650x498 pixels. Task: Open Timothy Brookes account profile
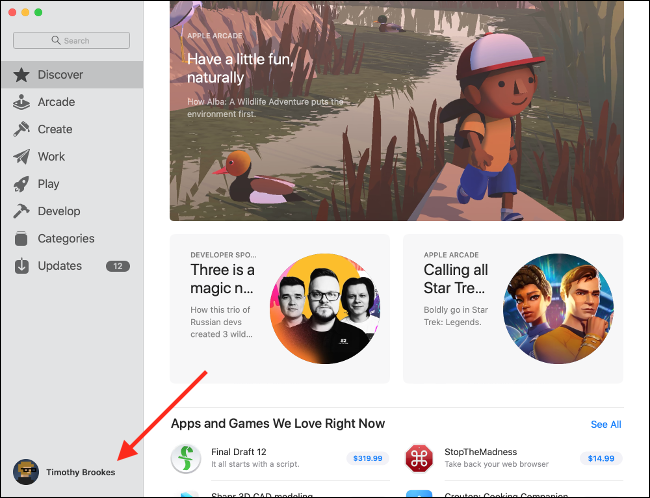pos(65,472)
